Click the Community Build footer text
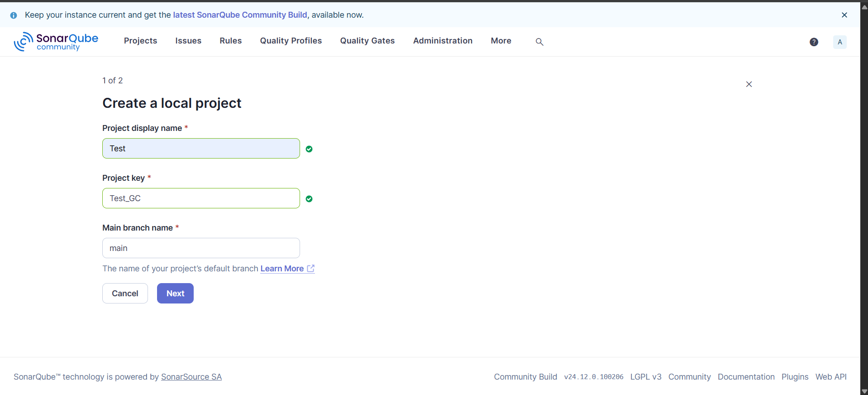This screenshot has height=395, width=868. click(x=525, y=377)
